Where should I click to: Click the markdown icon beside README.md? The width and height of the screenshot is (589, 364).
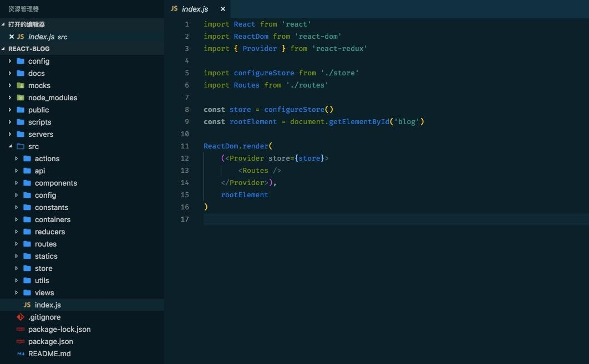click(21, 353)
